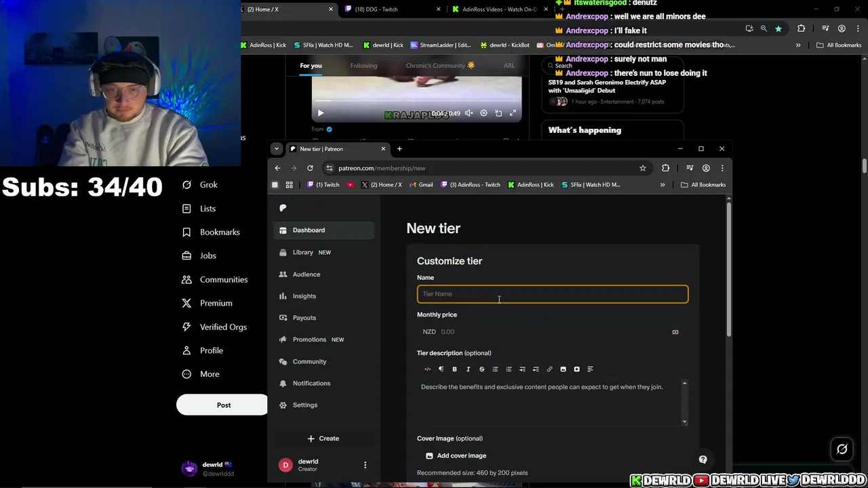Open Premium in the X sidebar

207,304
